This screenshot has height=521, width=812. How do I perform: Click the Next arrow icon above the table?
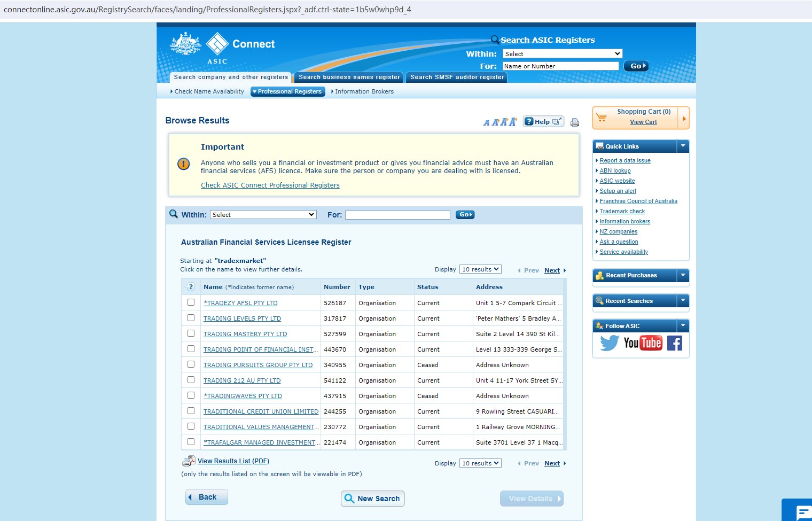[x=565, y=270]
